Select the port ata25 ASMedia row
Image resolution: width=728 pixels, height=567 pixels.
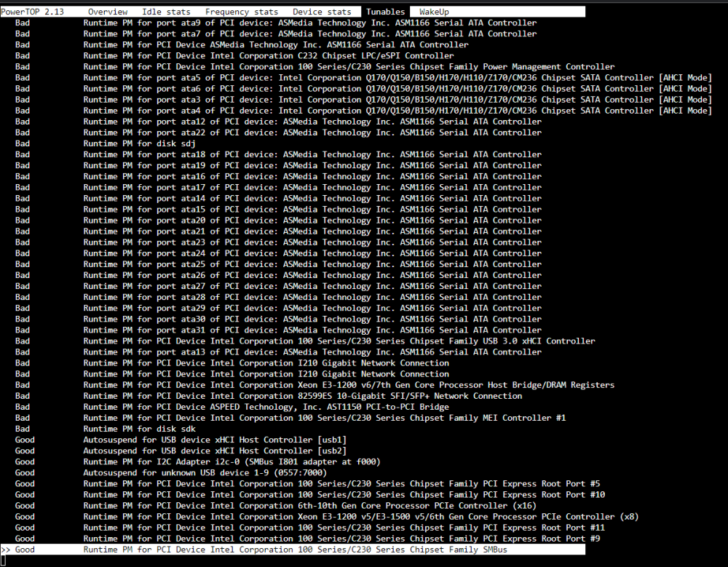[278, 264]
